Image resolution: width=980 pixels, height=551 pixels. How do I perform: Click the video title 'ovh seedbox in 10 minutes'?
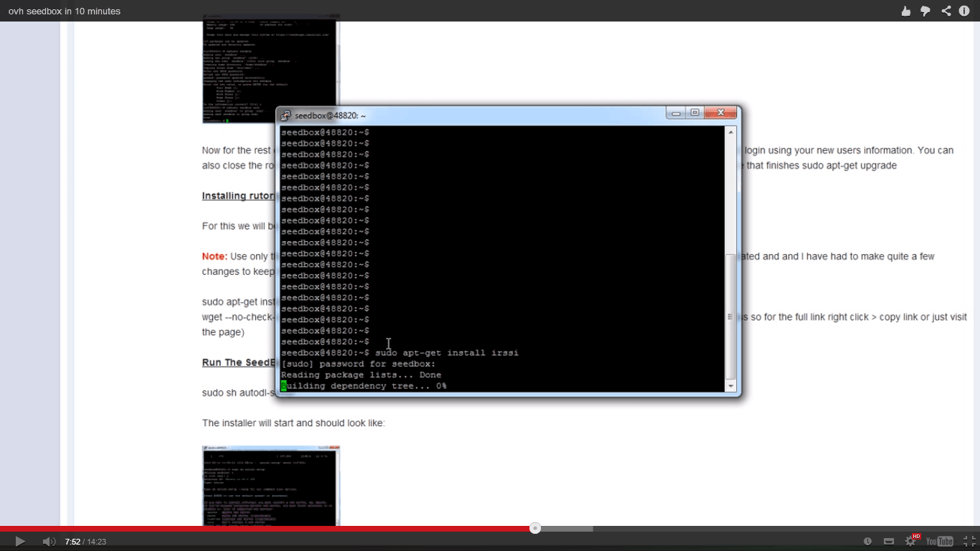65,11
